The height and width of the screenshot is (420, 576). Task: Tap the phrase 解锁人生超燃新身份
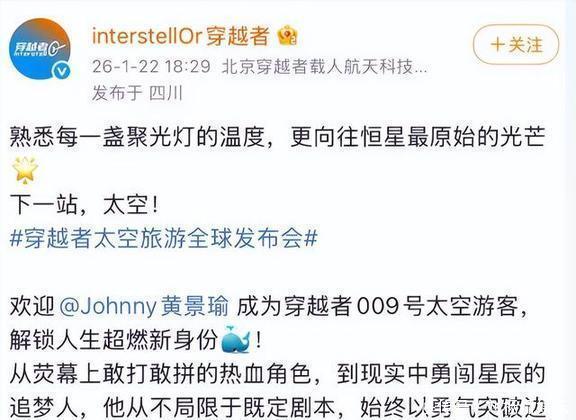(x=113, y=340)
